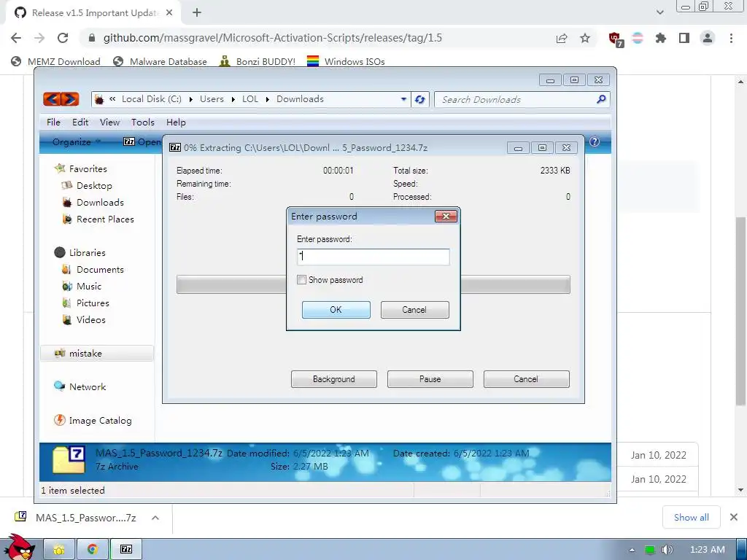Click the Explorer forward arrow icon
The image size is (747, 560).
point(70,99)
